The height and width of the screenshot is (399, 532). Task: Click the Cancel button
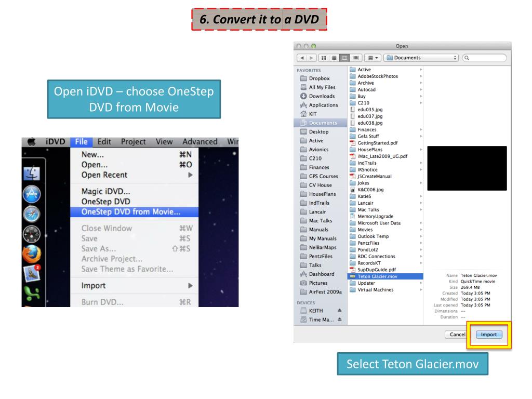pyautogui.click(x=457, y=335)
